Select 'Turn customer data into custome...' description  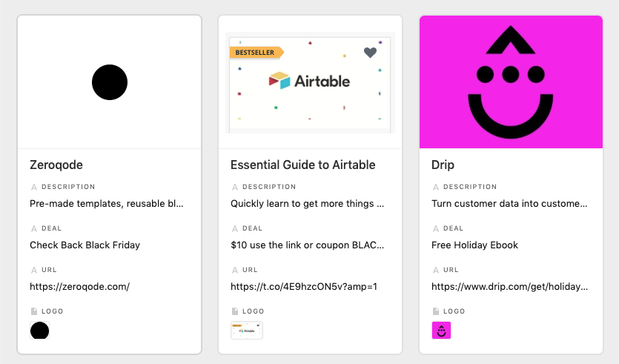point(509,204)
